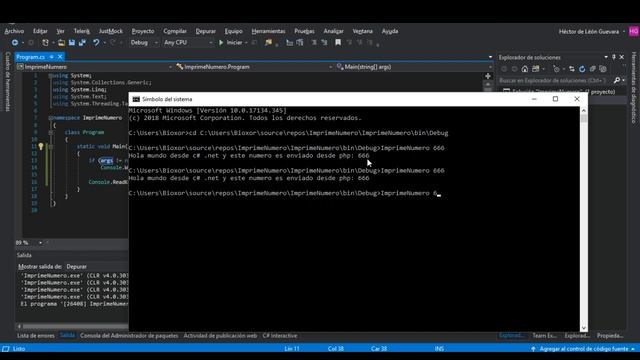Screen dimensions: 640x360
Task: Switch to the C# Interactive tab
Action: point(280,336)
